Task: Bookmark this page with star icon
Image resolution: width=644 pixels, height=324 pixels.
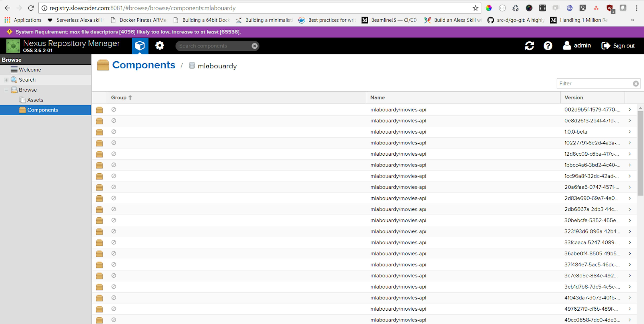Action: click(x=475, y=8)
